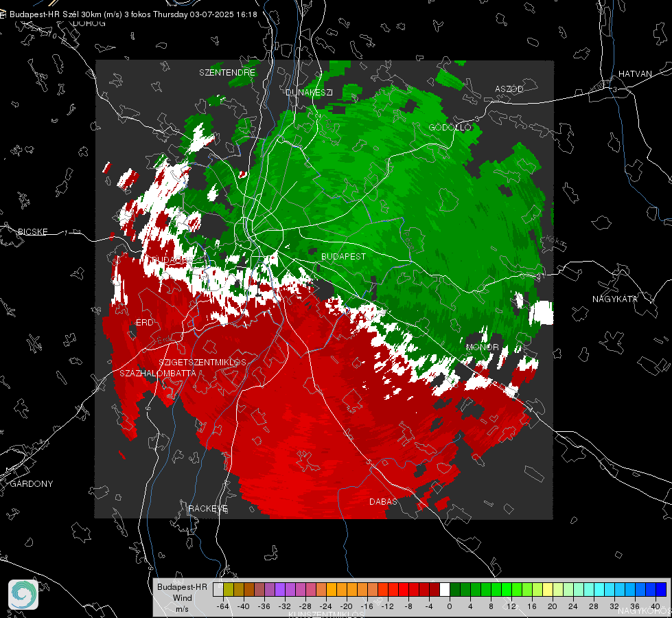672x618 pixels.
Task: Click the radar title 'Budapest-HR Szél 30km'
Action: click(x=56, y=14)
